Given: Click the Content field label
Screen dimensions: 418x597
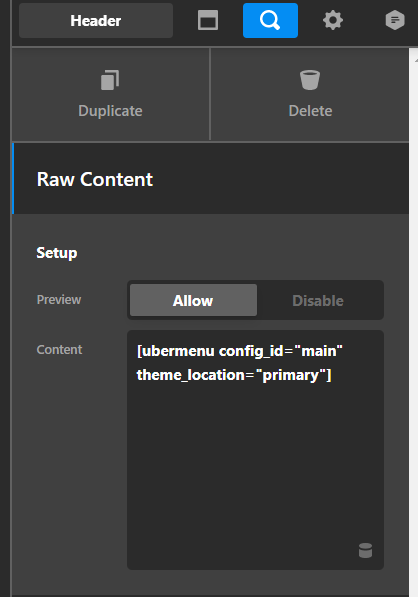Looking at the screenshot, I should [x=59, y=350].
